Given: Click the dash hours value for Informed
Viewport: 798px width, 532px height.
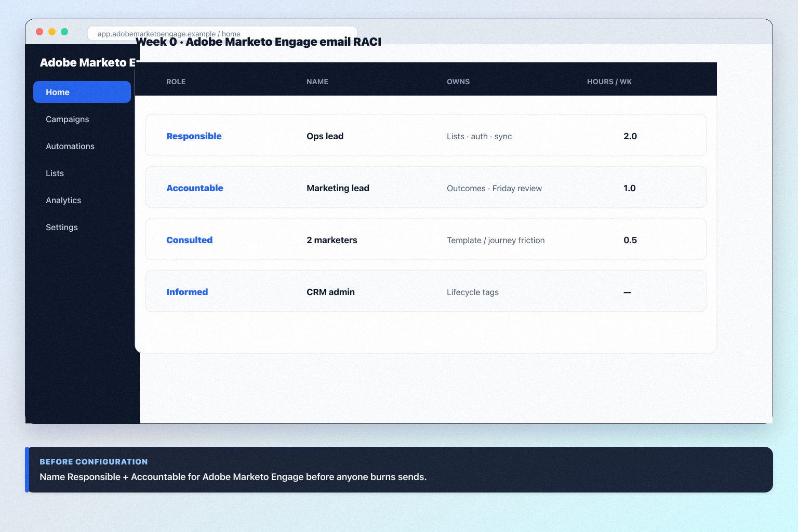Looking at the screenshot, I should (x=628, y=292).
